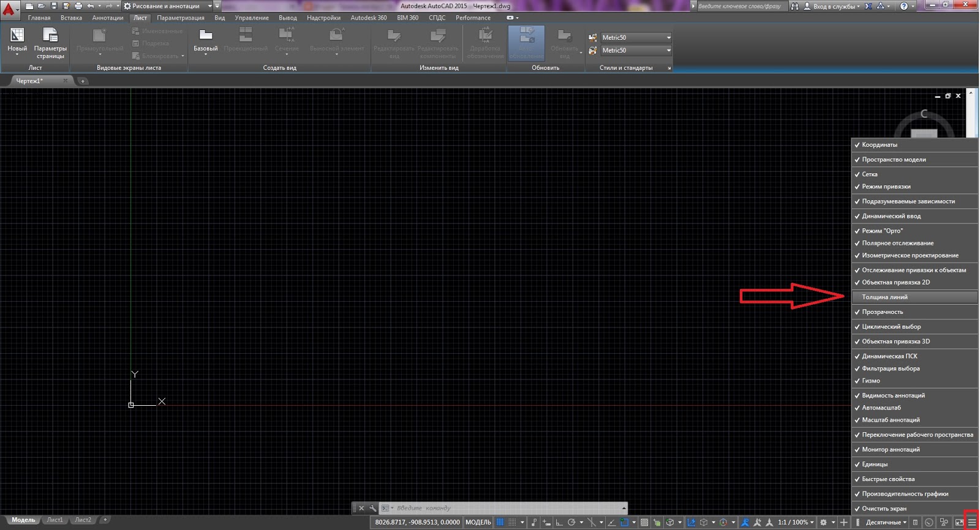Click the save icon in quick access toolbar
The height and width of the screenshot is (530, 980).
54,6
